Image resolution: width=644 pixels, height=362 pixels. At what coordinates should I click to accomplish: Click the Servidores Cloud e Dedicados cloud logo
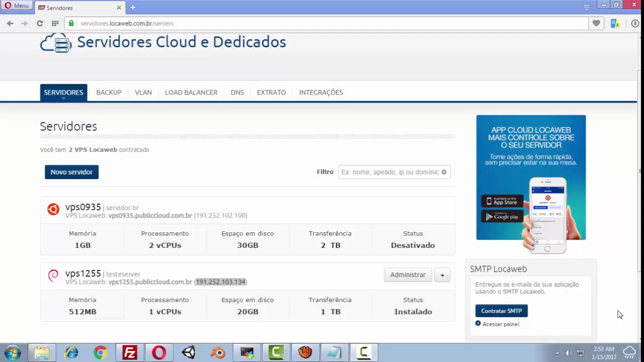[55, 43]
